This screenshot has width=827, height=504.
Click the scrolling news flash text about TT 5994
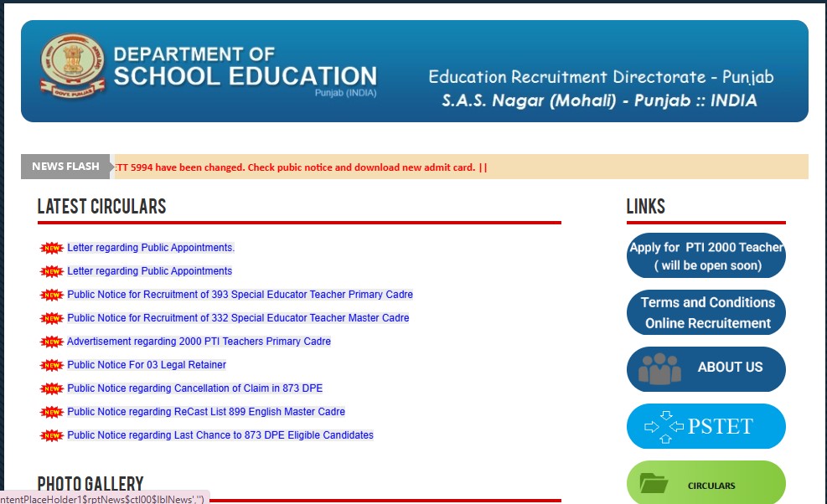301,167
